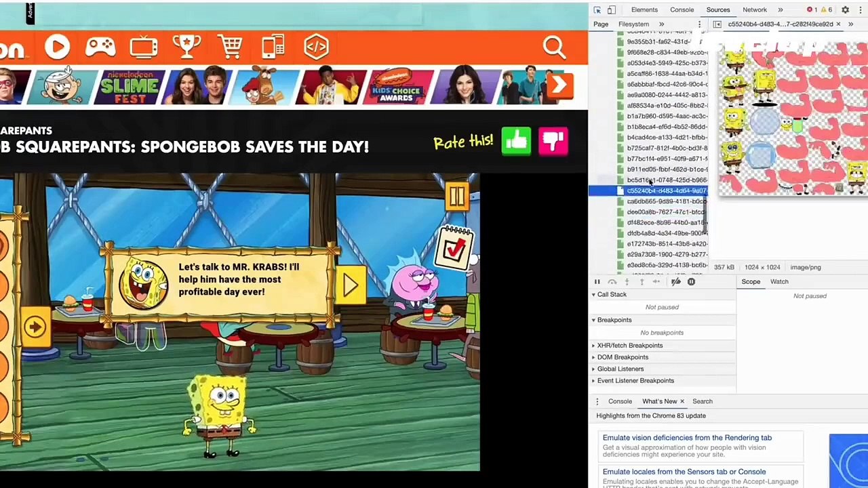Hide the navigator sidebar

tap(717, 24)
